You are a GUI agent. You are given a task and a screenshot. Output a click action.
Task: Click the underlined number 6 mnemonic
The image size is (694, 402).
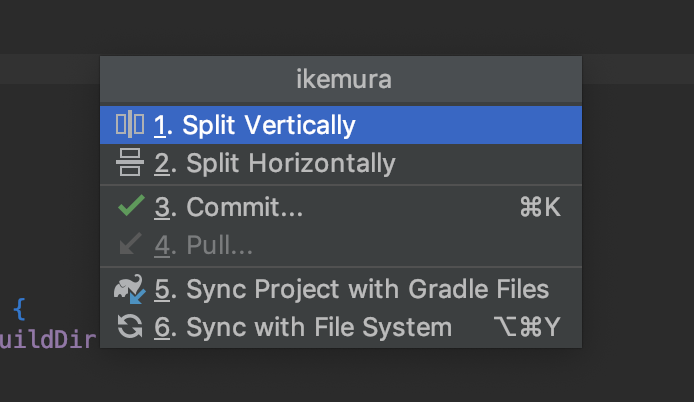pos(162,328)
